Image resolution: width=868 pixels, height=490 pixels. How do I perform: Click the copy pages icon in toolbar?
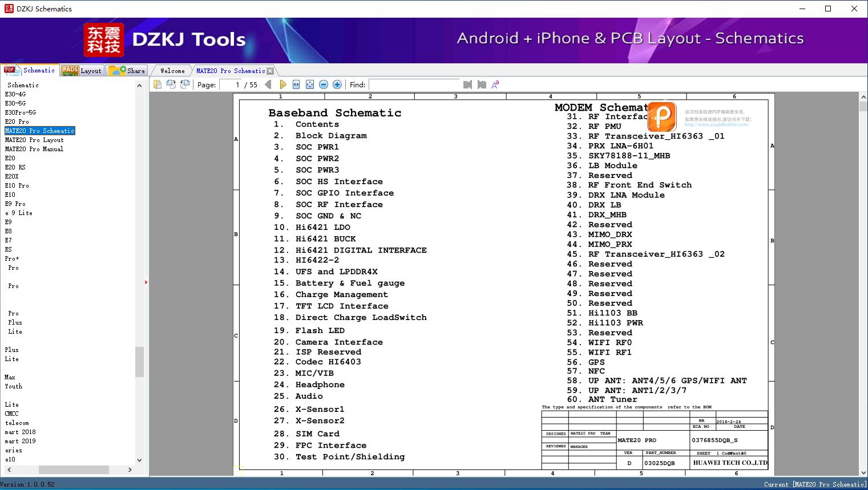click(158, 84)
